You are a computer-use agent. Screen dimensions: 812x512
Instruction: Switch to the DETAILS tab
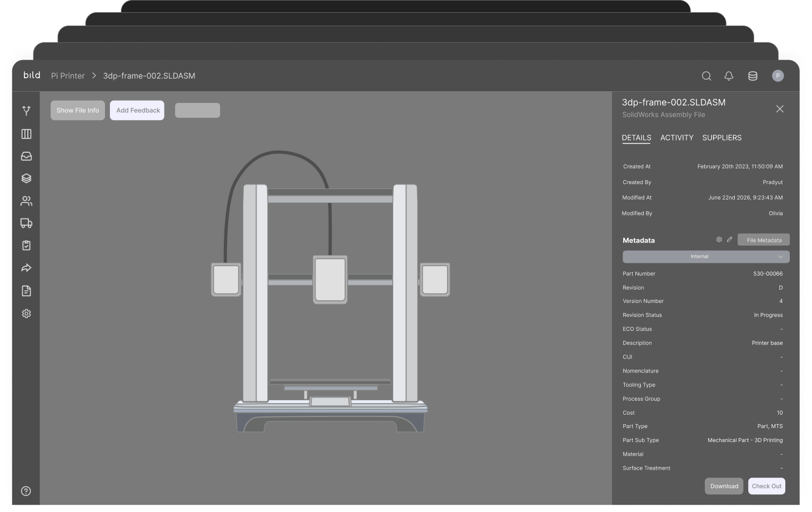coord(636,138)
